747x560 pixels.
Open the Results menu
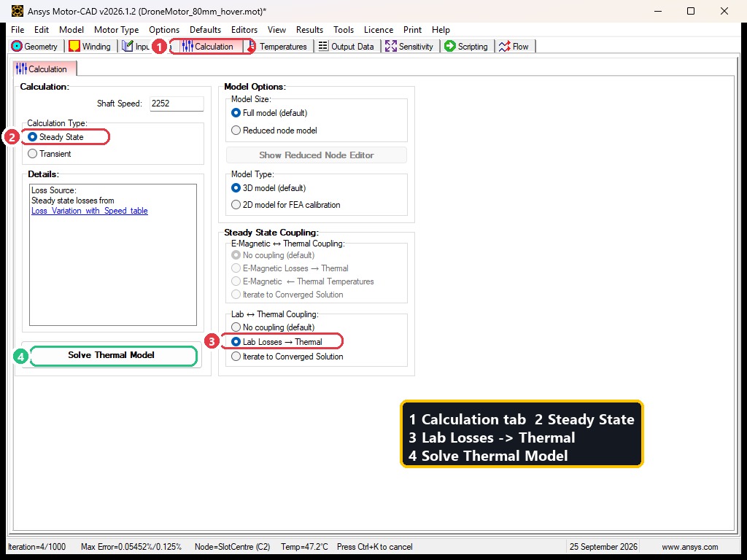pyautogui.click(x=309, y=29)
